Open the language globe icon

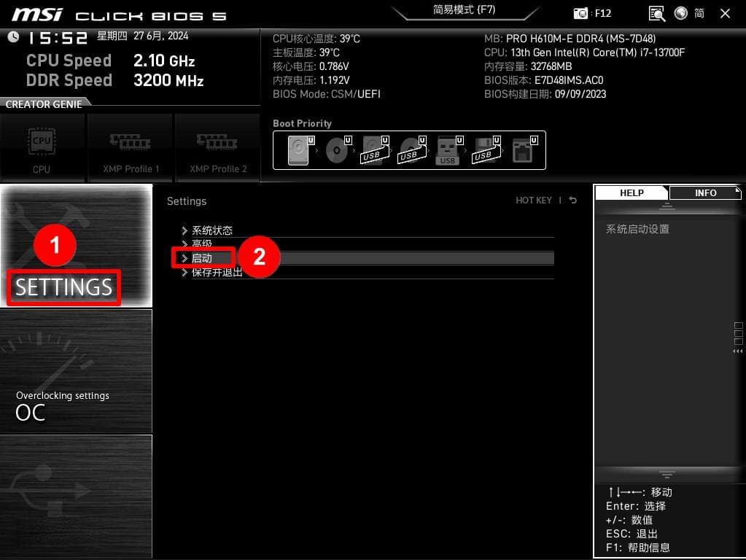[x=681, y=13]
